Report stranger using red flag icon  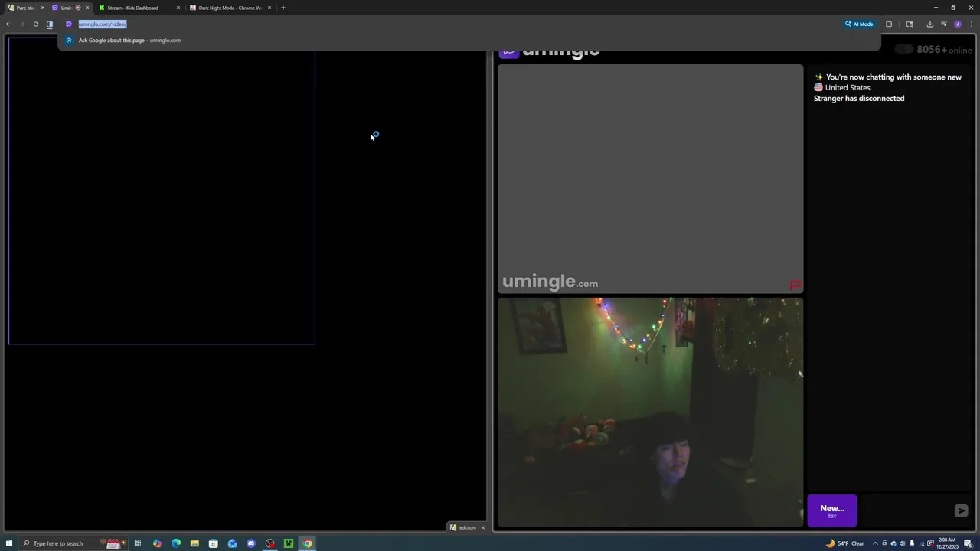tap(795, 285)
